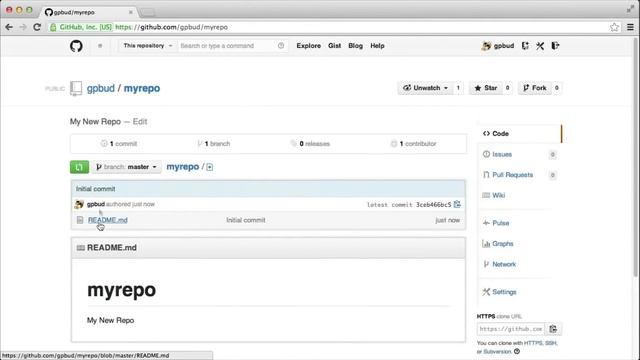This screenshot has height=360, width=640.
Task: Open account settings tools icon
Action: 540,46
